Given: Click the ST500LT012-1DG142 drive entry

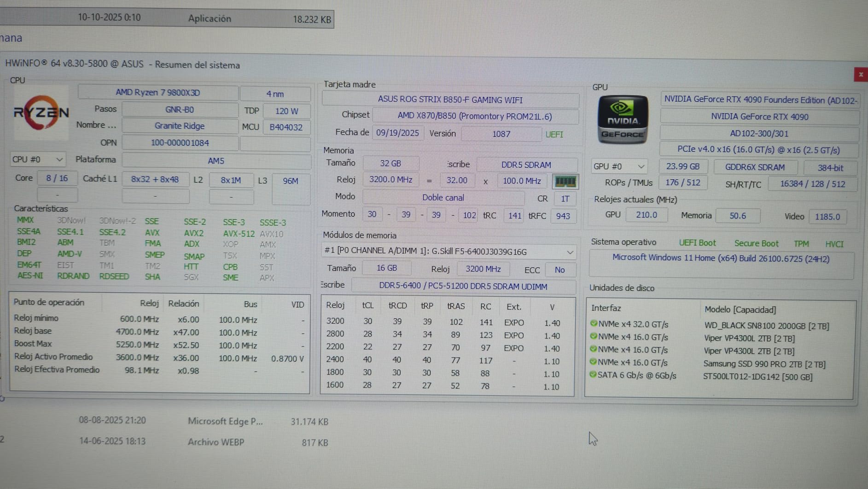Looking at the screenshot, I should pos(758,377).
